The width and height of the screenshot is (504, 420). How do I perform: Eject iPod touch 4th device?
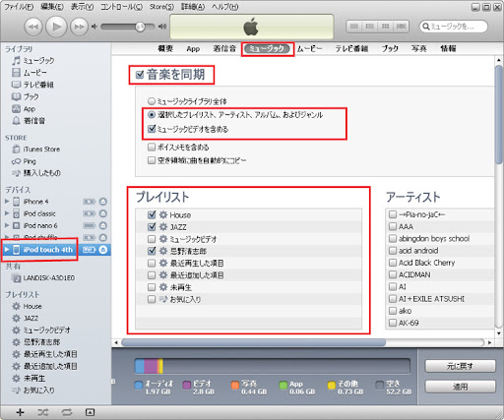(x=103, y=250)
